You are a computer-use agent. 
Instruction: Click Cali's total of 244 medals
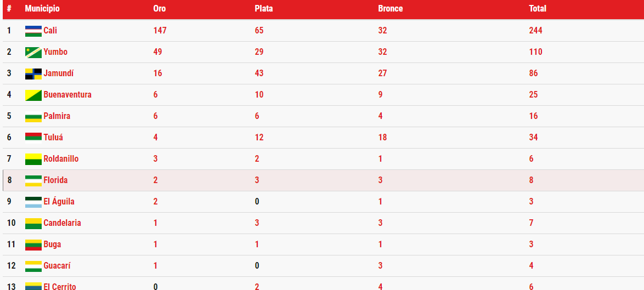(x=535, y=30)
